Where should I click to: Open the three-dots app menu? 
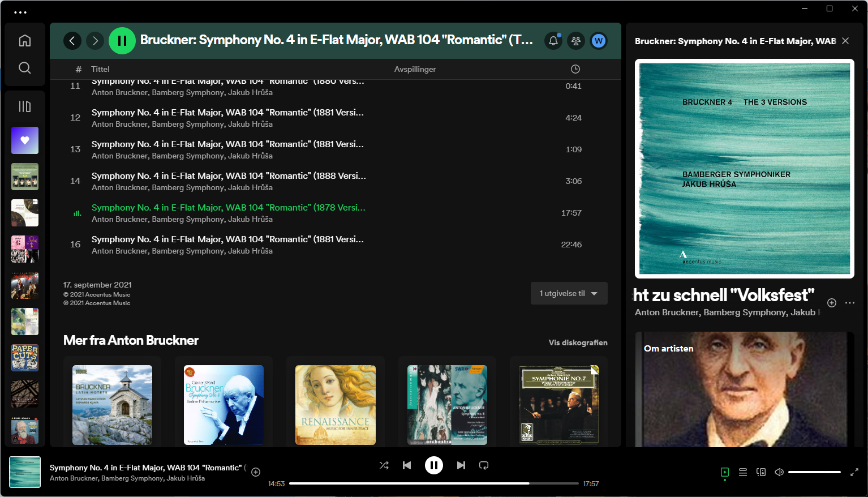pyautogui.click(x=20, y=12)
